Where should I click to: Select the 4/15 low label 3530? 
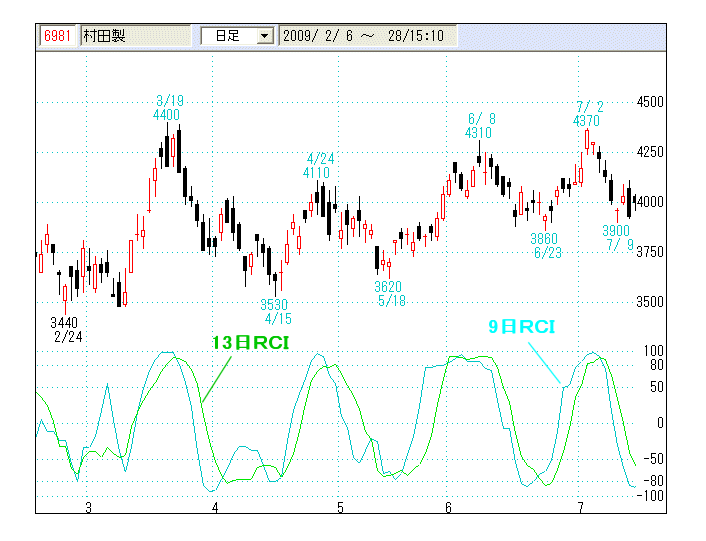(274, 305)
